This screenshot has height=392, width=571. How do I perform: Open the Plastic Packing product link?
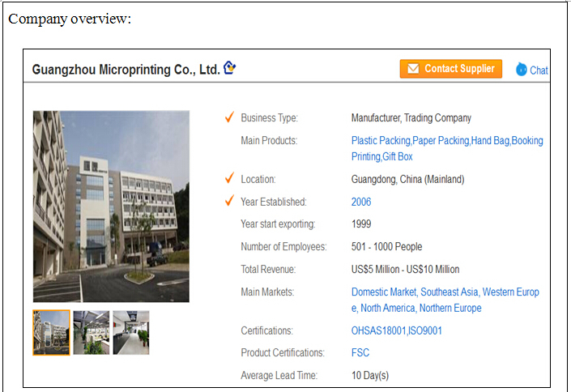click(x=380, y=140)
